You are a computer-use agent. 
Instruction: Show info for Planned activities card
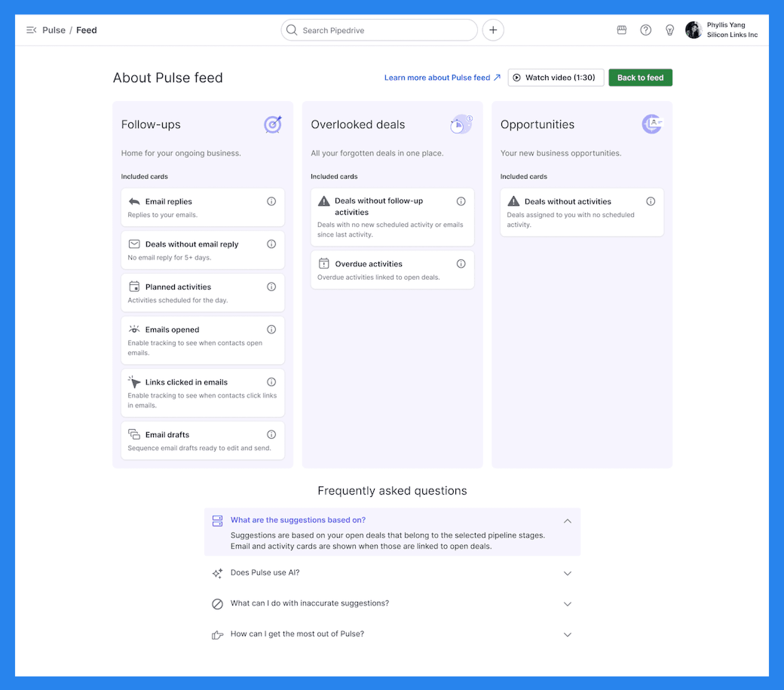tap(271, 287)
